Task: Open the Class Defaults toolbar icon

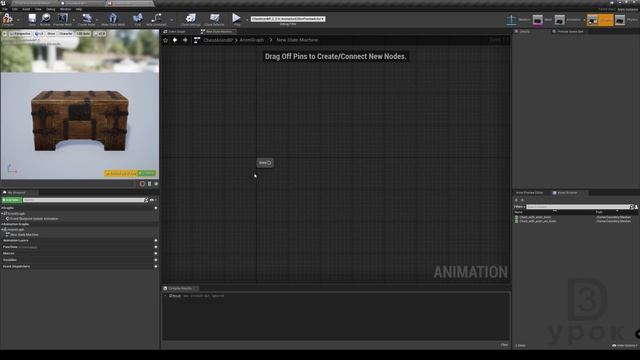Action: (x=214, y=19)
